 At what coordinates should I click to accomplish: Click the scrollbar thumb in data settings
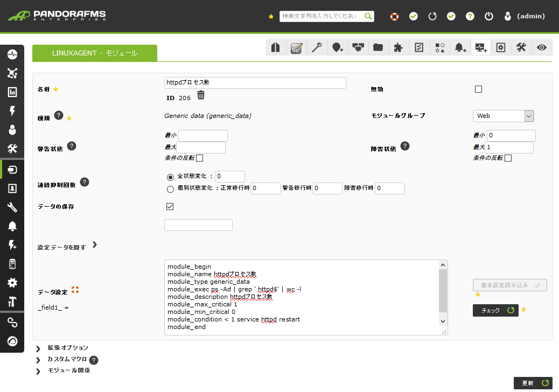coord(443,290)
